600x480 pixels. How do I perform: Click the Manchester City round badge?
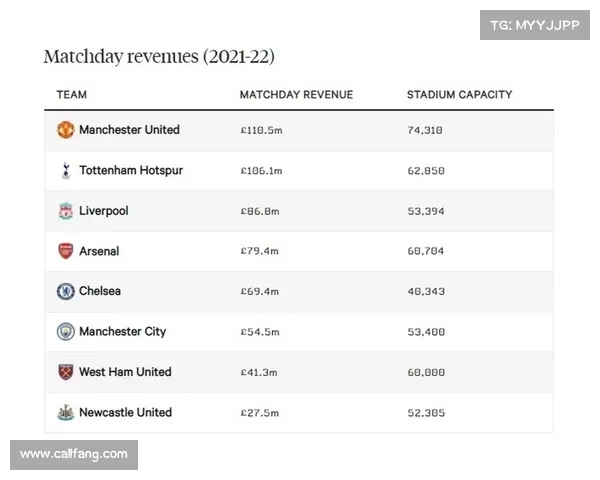(x=65, y=331)
